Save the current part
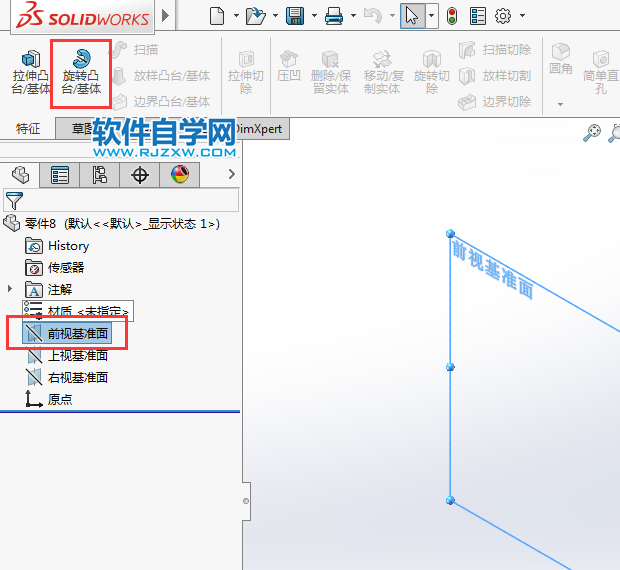This screenshot has height=570, width=620. tap(295, 16)
